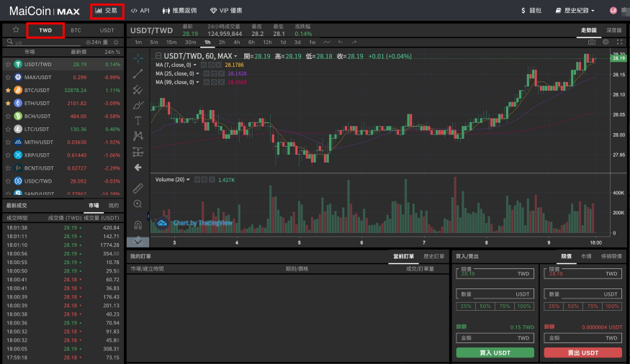Click the 買入 USDT buy button
630x364 pixels.
click(495, 352)
